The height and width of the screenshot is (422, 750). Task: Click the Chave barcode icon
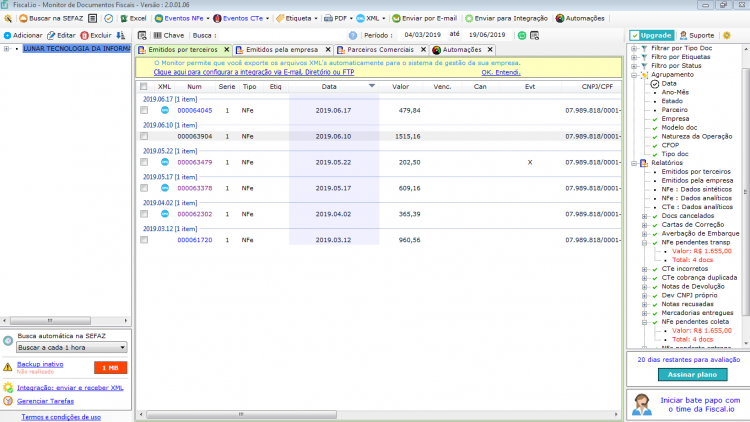coord(157,35)
